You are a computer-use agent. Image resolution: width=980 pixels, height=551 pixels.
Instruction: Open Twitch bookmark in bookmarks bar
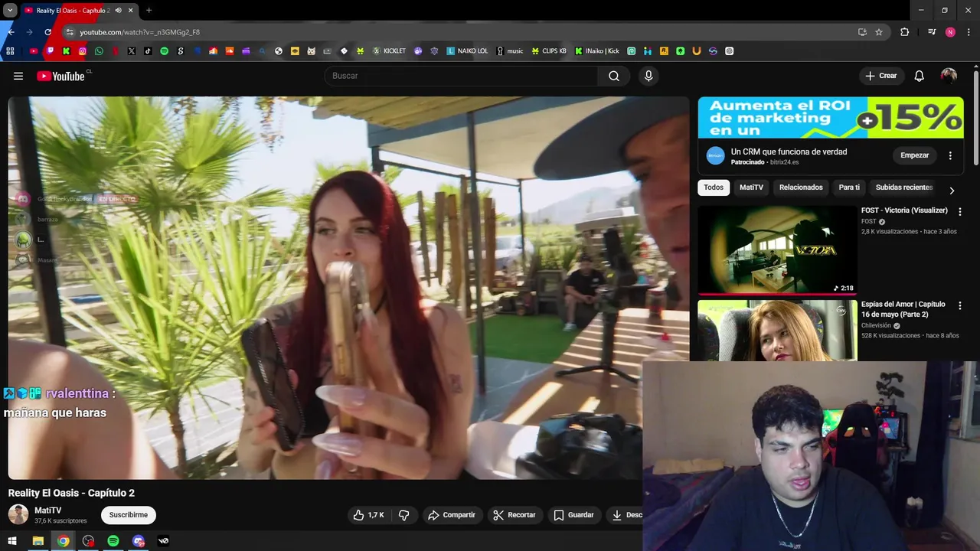[x=50, y=51]
